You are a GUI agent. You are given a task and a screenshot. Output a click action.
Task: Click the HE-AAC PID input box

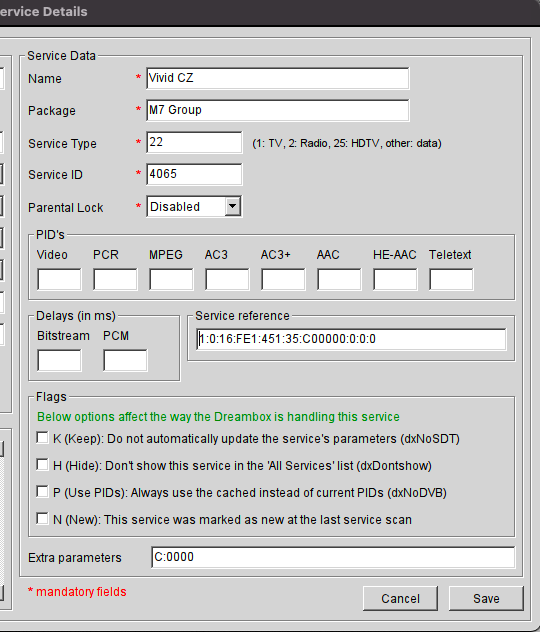(395, 279)
